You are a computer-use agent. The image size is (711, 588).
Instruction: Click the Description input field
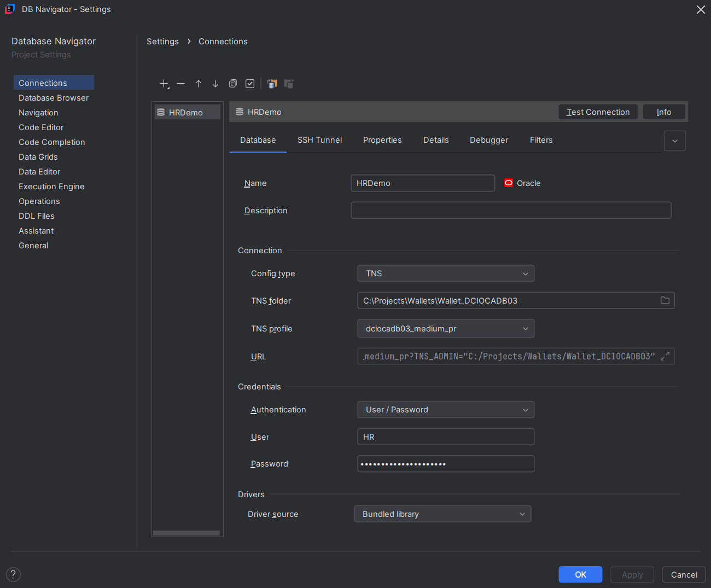pyautogui.click(x=511, y=210)
